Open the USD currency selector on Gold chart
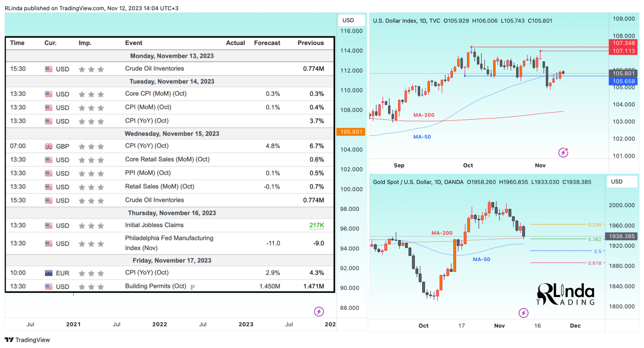 [x=617, y=182]
